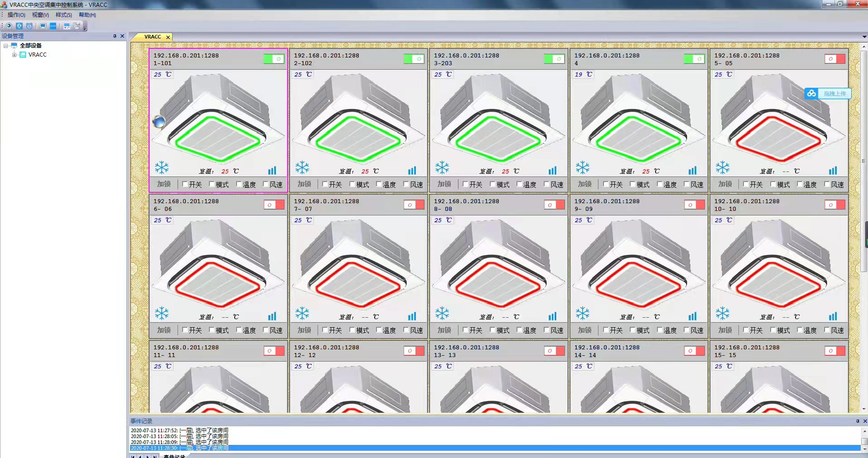Click 加锁 button for unit 9- 09
Screen dimensions: 868x458
pos(585,330)
